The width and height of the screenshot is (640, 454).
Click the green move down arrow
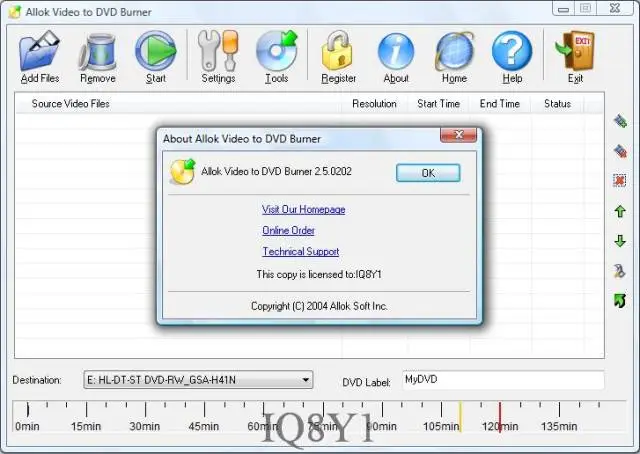point(620,241)
